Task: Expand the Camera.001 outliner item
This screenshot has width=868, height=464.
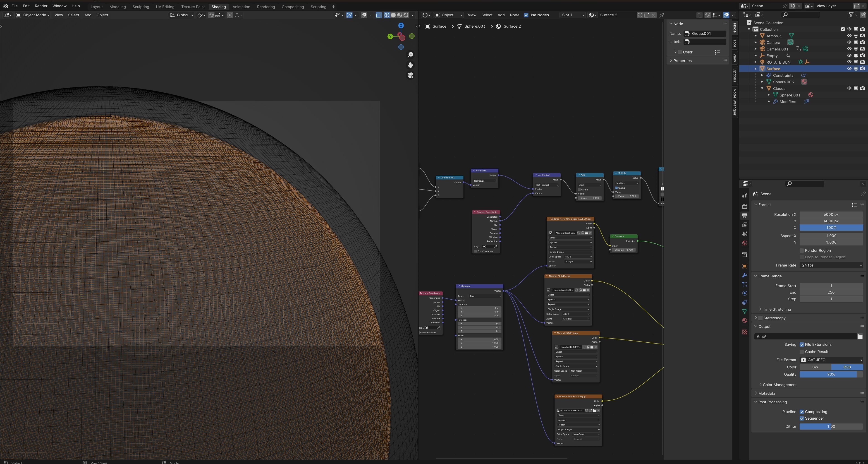Action: coord(756,49)
